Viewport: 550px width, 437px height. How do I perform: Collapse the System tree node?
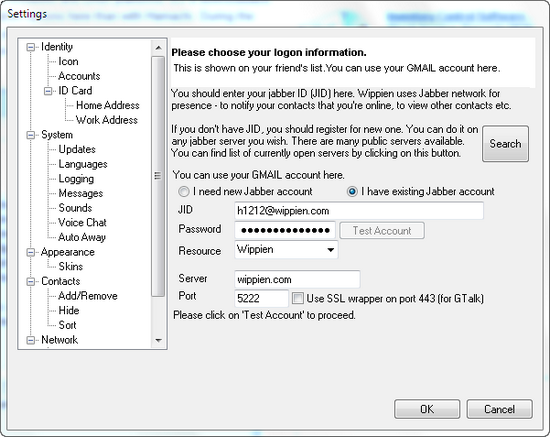tap(31, 135)
